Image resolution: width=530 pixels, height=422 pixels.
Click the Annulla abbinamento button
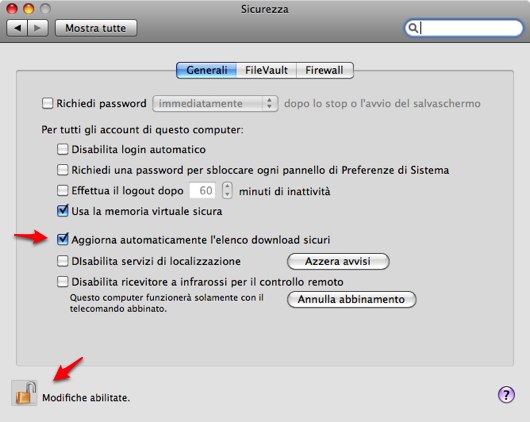coord(352,300)
